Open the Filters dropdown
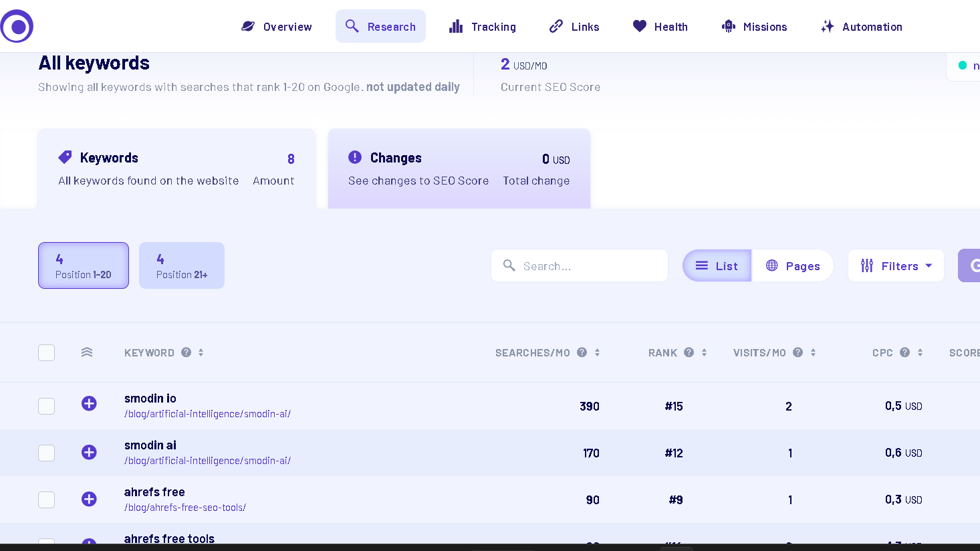980x551 pixels. tap(896, 265)
